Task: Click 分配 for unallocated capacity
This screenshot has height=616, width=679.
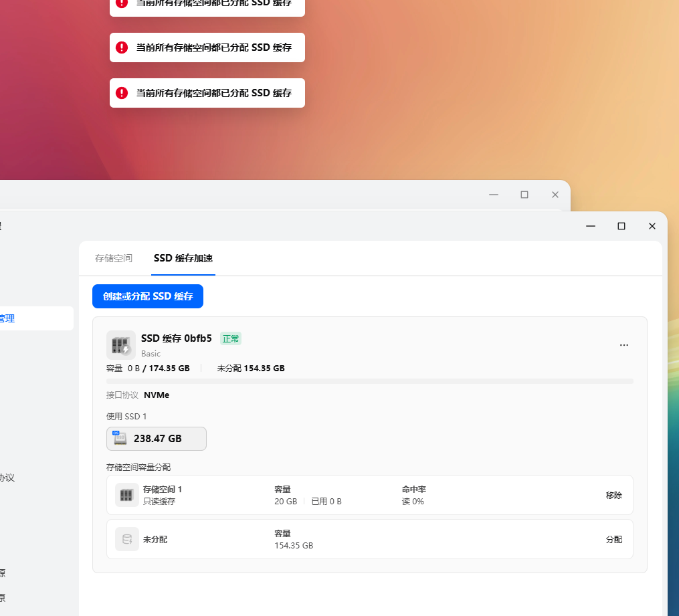Action: click(613, 539)
